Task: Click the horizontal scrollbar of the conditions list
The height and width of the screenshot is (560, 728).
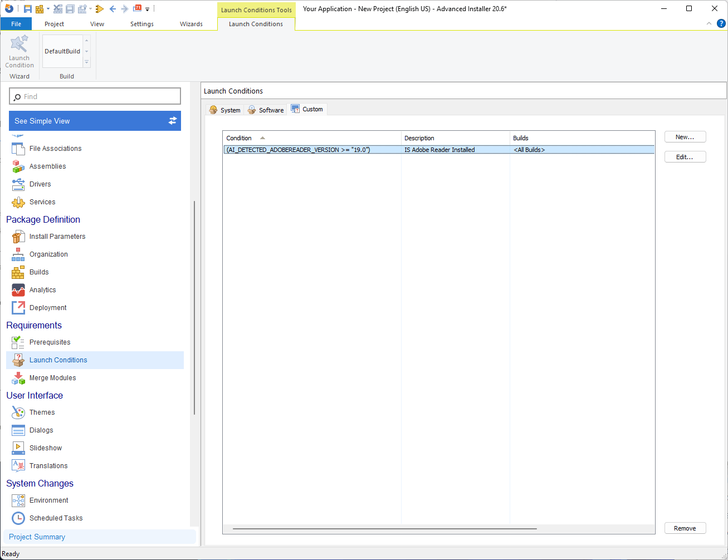Action: 385,529
